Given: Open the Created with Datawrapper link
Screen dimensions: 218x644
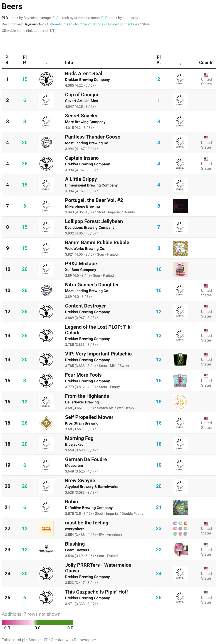Looking at the screenshot, I should click(x=73, y=640).
